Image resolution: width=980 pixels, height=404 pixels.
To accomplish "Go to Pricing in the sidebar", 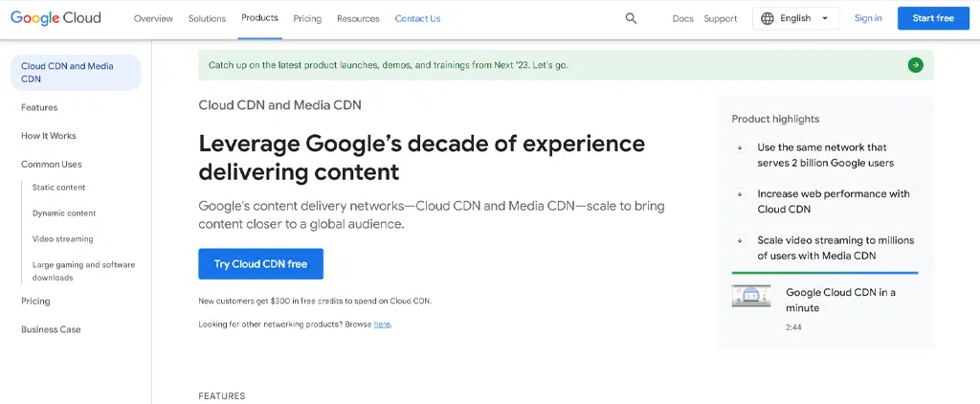I will (35, 302).
